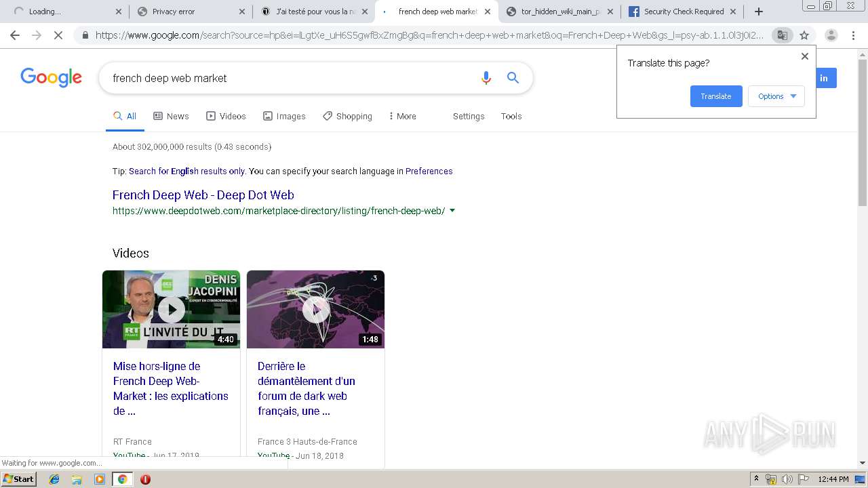Switch to the Images tab
Screen dimensions: 868x488
point(284,116)
